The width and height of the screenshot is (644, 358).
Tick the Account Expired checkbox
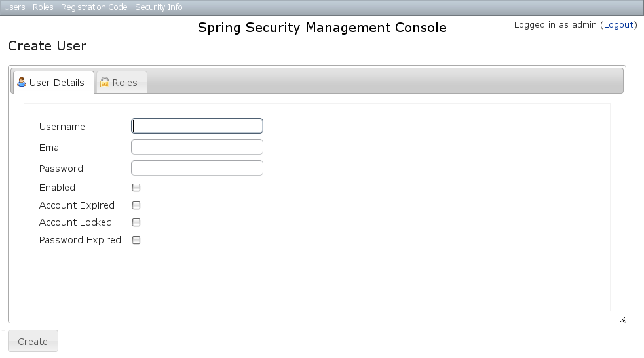coord(136,205)
